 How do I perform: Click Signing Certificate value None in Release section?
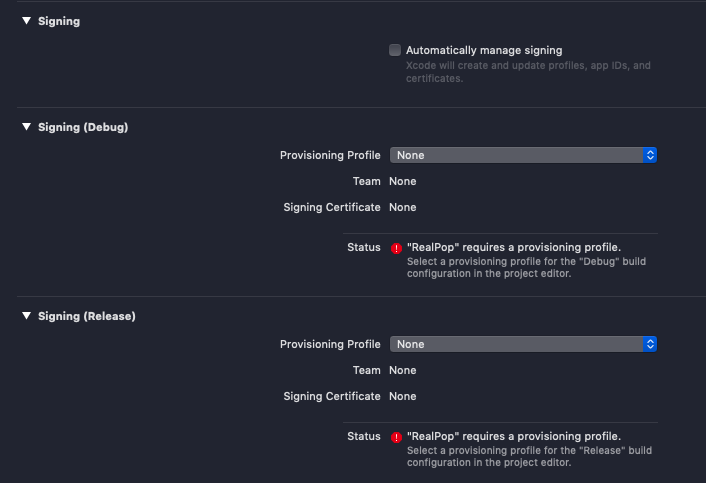pyautogui.click(x=402, y=396)
